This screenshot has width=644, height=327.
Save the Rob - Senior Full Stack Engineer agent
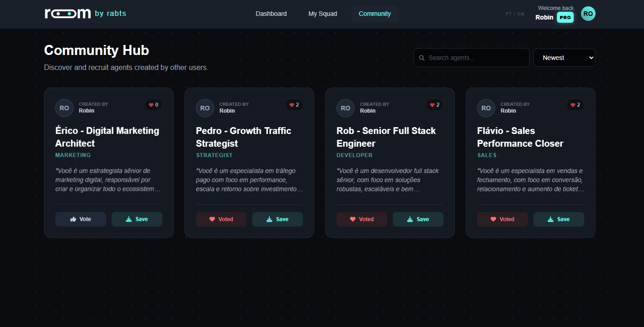(x=418, y=219)
